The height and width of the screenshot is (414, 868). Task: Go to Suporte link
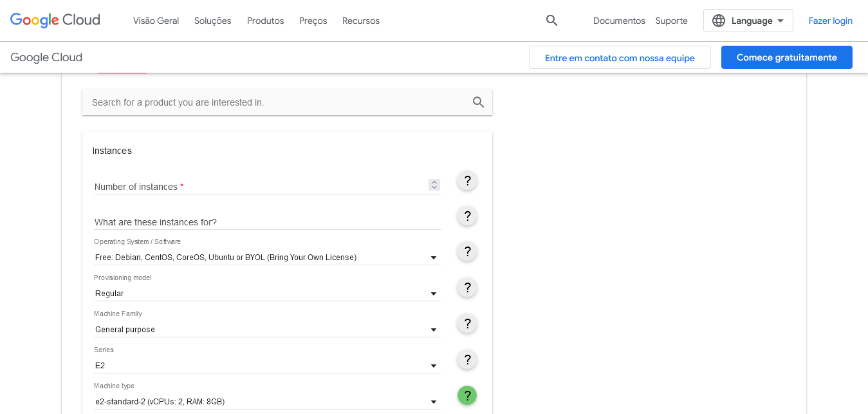coord(672,21)
